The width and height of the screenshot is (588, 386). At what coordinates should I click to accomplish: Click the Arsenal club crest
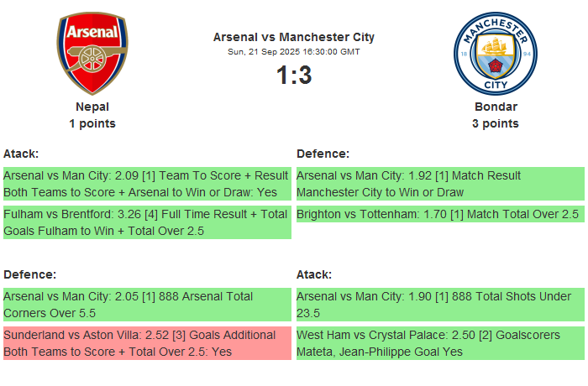(92, 55)
